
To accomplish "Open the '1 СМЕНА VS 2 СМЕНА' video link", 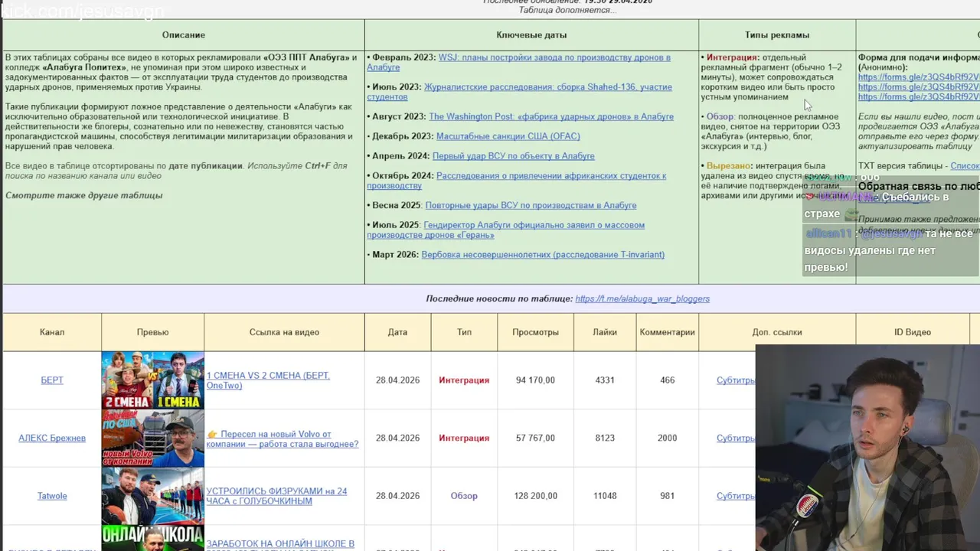I will click(x=268, y=380).
